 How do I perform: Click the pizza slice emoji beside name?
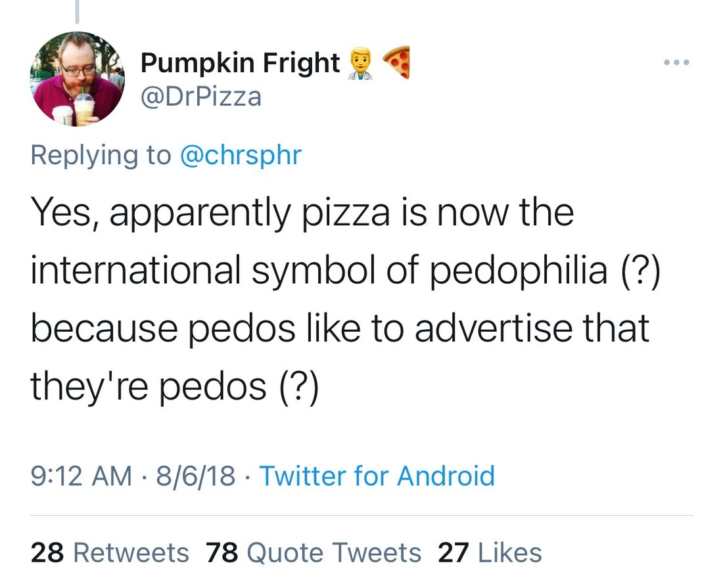[396, 64]
